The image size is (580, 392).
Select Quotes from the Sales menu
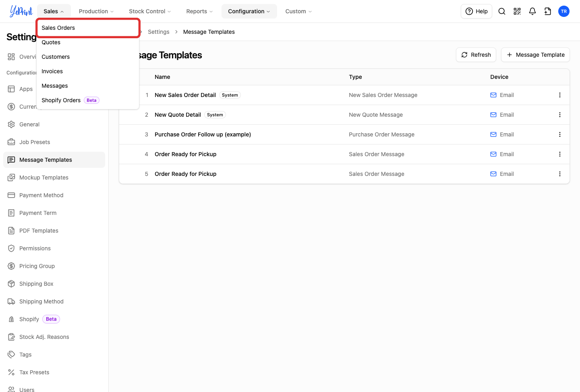tap(88, 42)
